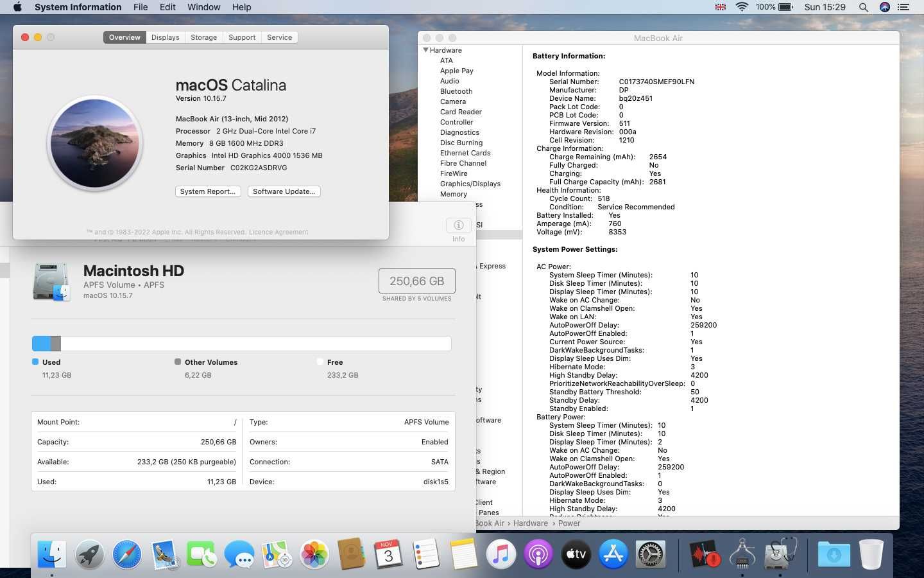Screen dimensions: 924x578
Task: Open System Preferences gear in Dock
Action: [x=651, y=554]
